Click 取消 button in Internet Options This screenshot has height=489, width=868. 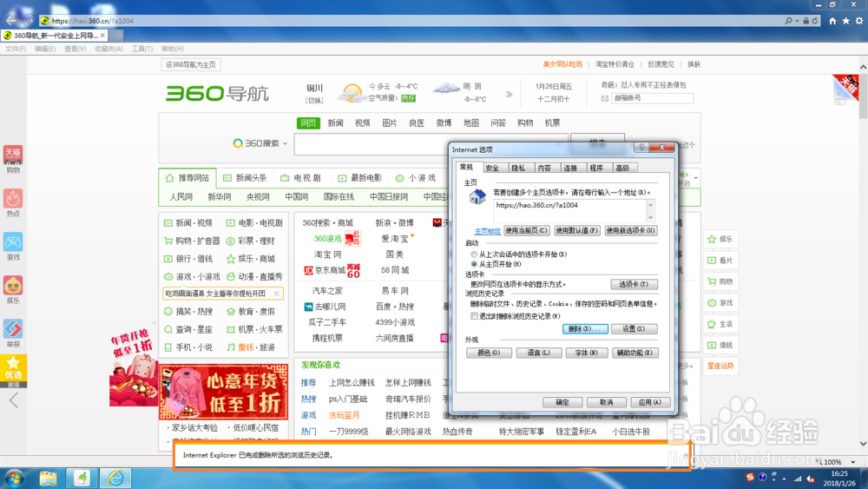[606, 403]
